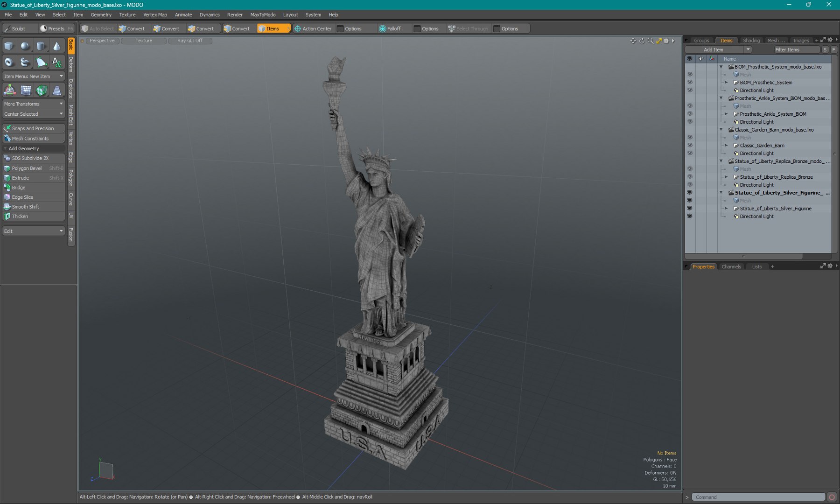840x504 pixels.
Task: Click the Command input field
Action: (x=758, y=497)
